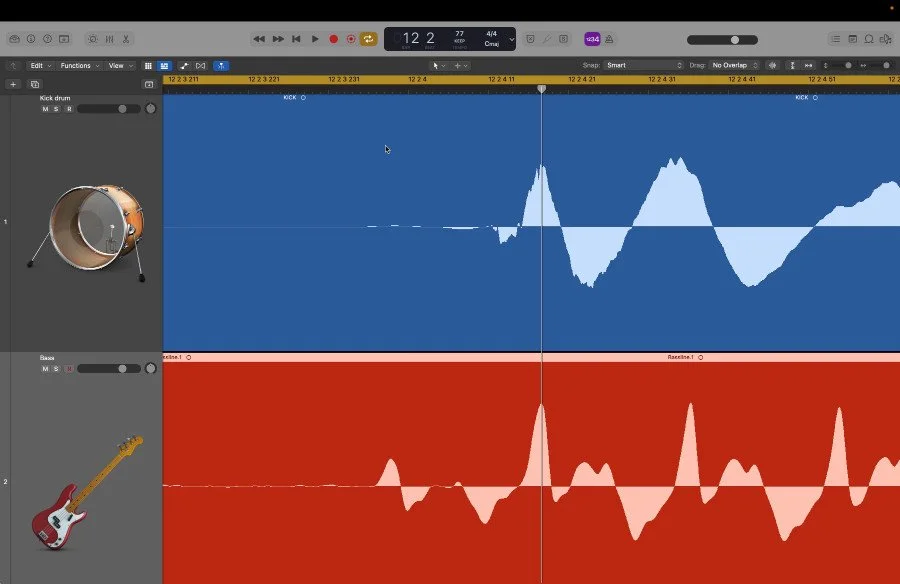Click the Capture Recording button

click(x=351, y=39)
